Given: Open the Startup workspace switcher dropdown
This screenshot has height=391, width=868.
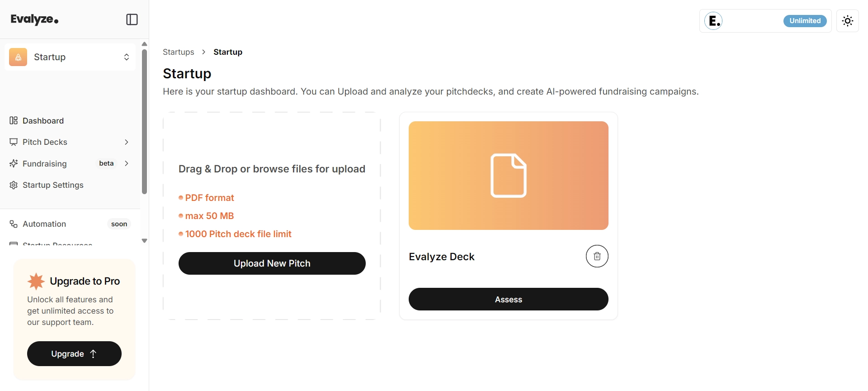Looking at the screenshot, I should [x=70, y=57].
